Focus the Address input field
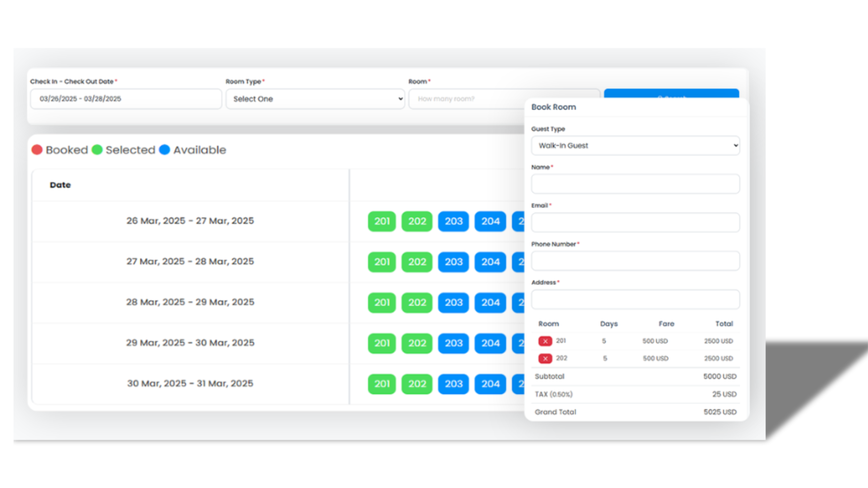 point(635,300)
